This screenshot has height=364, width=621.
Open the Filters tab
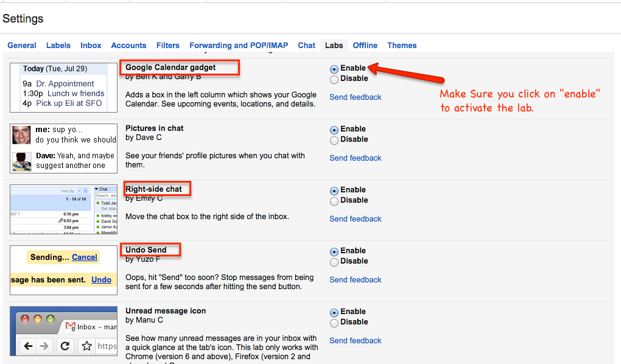coord(168,46)
